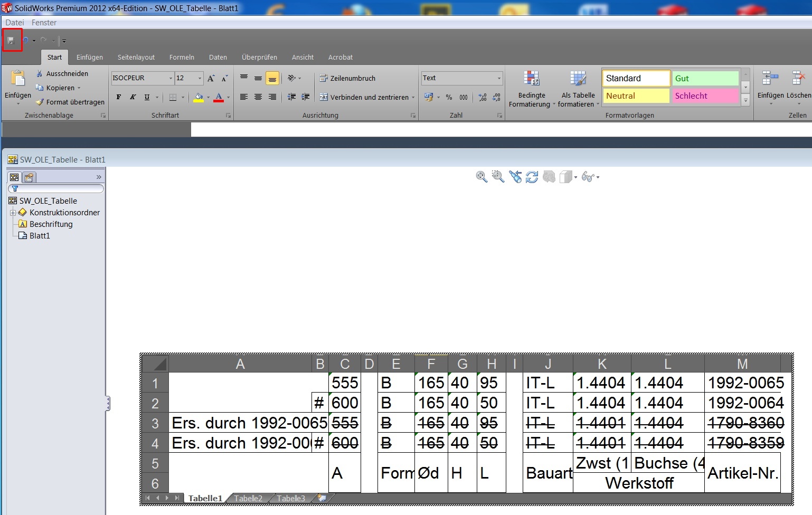The width and height of the screenshot is (812, 515).
Task: Activate the Zoom to Area tool
Action: [x=497, y=177]
